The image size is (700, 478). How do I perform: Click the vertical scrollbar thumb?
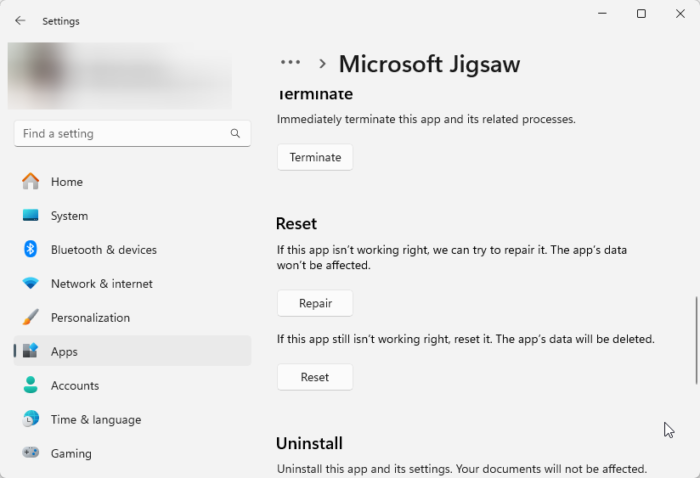click(x=696, y=340)
